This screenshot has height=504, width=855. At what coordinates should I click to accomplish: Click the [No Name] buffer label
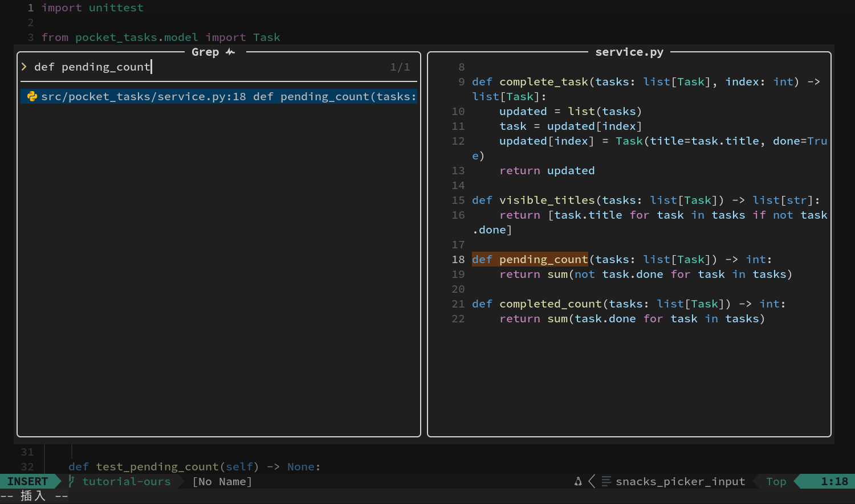tap(222, 481)
